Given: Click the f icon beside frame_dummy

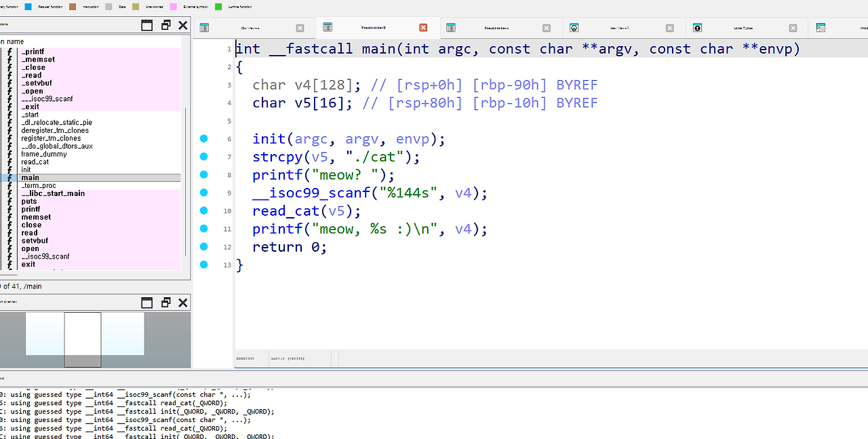Looking at the screenshot, I should (x=9, y=154).
